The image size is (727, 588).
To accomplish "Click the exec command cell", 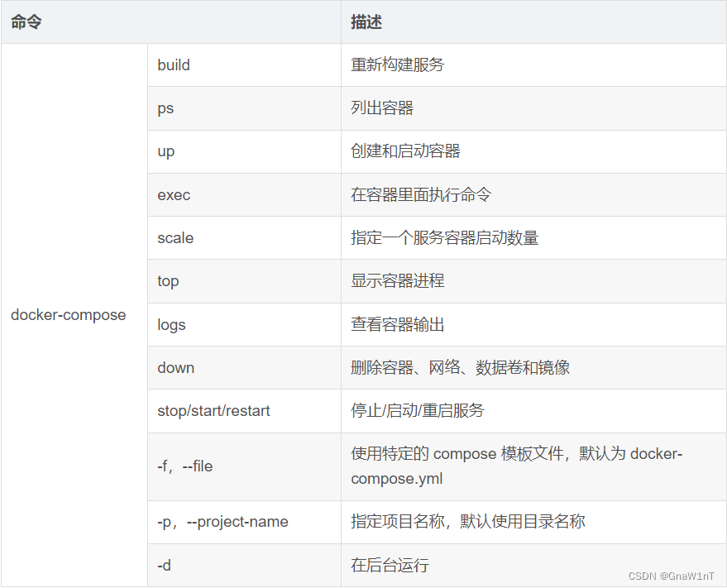I will (171, 194).
